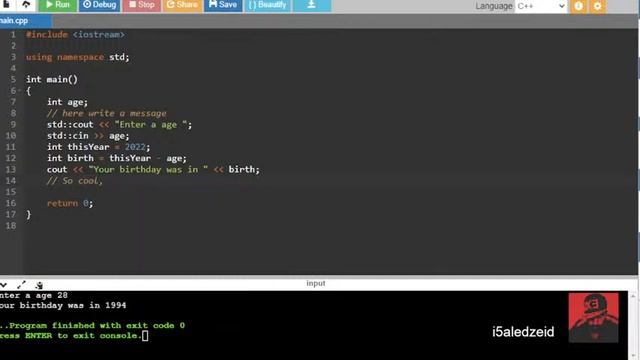Viewport: 640px width, 360px height.
Task: Click the console's vertical scrollbar
Action: [x=633, y=325]
